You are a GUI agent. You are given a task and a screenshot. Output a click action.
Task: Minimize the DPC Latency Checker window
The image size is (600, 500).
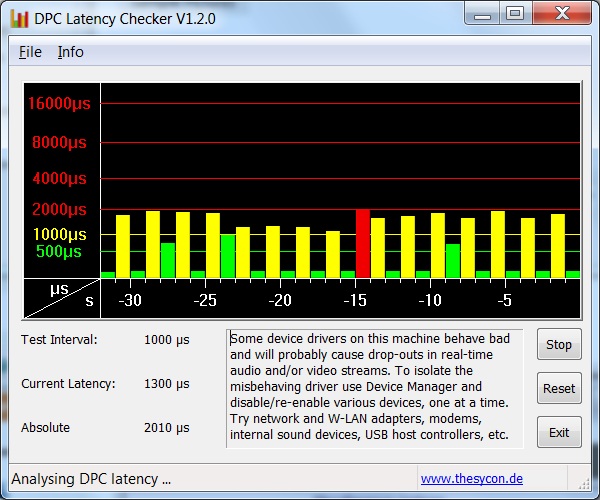click(x=482, y=13)
